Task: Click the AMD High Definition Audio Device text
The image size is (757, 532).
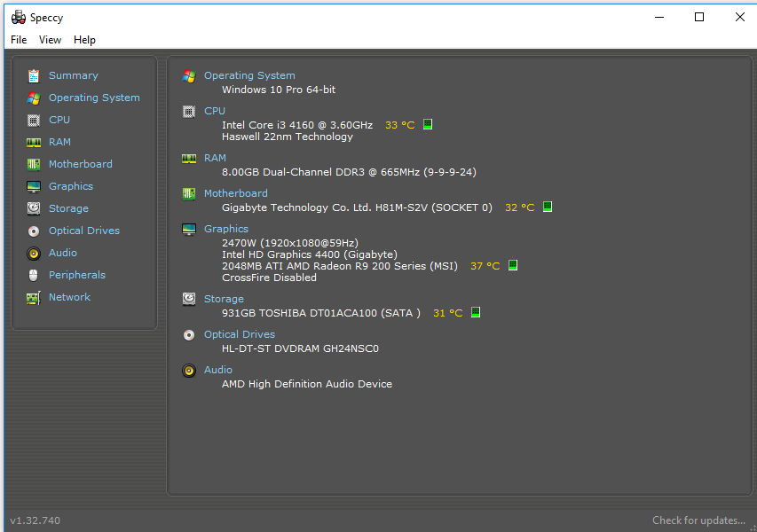Action: [x=307, y=385]
